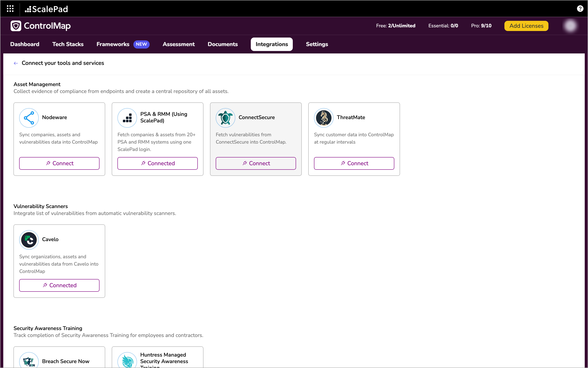Click the ControlMap shield logo
Viewport: 588px width, 368px height.
pyautogui.click(x=16, y=26)
